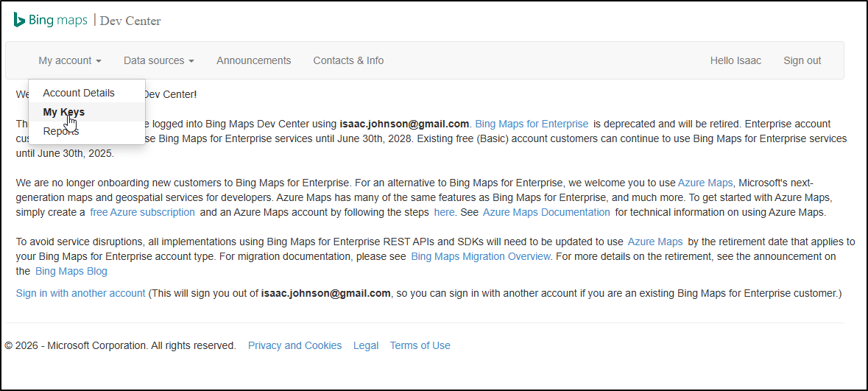Open the Data sources dropdown menu

(158, 60)
